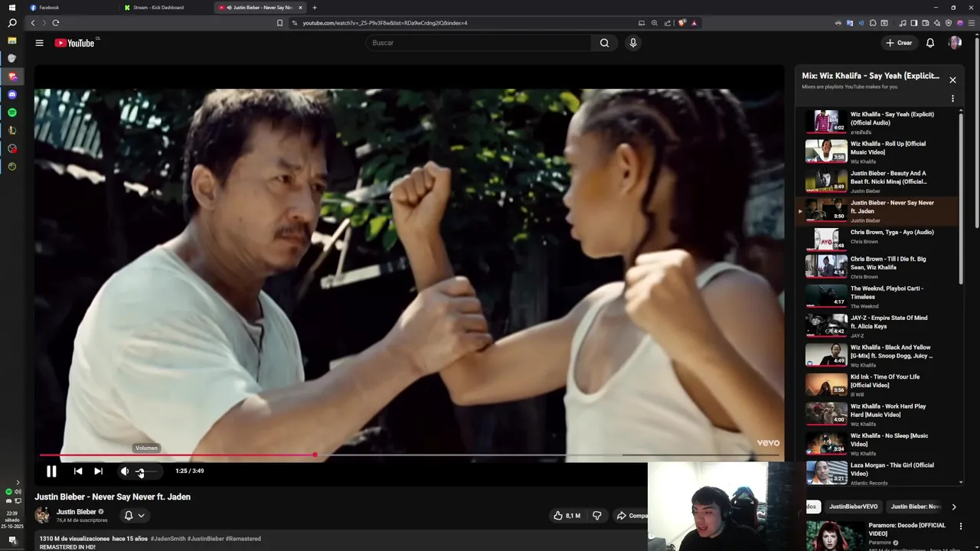Skip to previous video in the player

(x=78, y=471)
